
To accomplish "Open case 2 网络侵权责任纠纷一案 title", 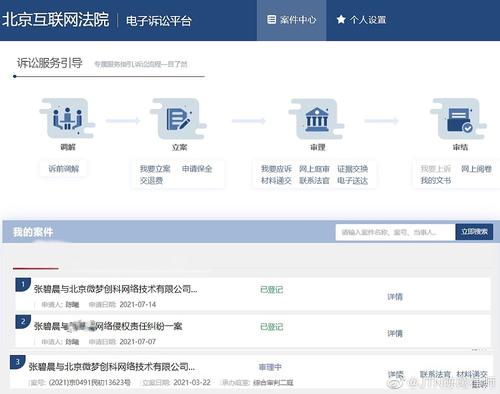I will pos(108,326).
